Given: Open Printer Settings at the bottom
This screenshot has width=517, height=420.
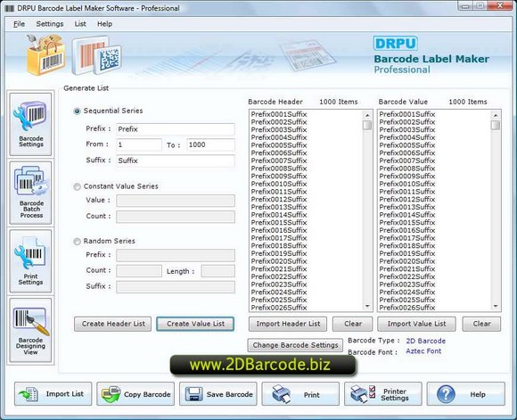Looking at the screenshot, I should click(382, 394).
